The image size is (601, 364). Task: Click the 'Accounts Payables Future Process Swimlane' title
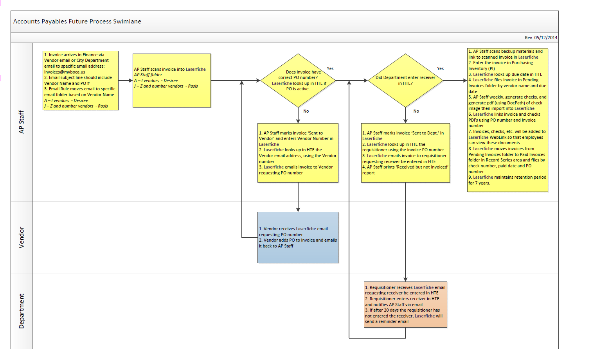(x=77, y=22)
